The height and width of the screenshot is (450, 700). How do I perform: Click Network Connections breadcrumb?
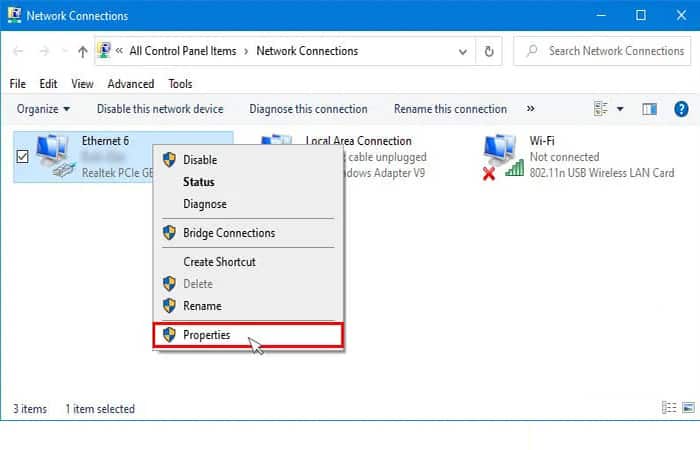point(307,51)
